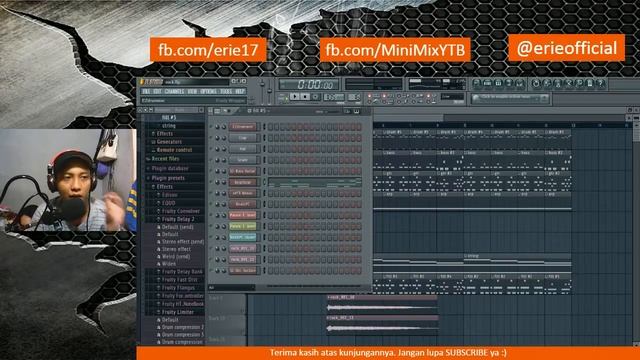
Task: Open the VIEW menu
Action: pos(192,91)
